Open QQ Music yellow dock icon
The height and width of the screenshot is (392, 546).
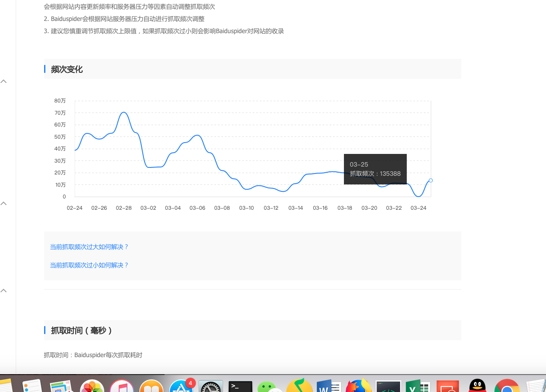299,386
